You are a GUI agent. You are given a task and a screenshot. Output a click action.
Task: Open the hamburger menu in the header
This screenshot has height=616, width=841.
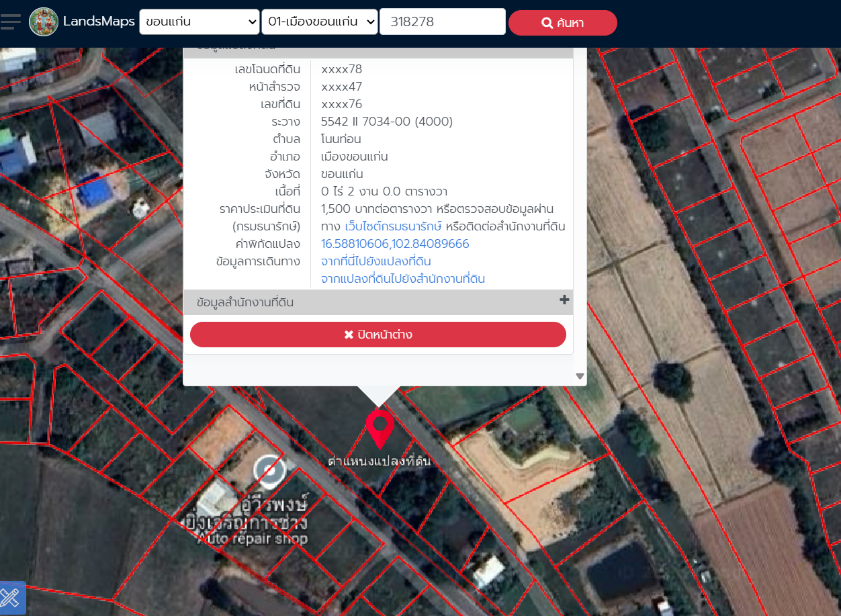(x=11, y=21)
